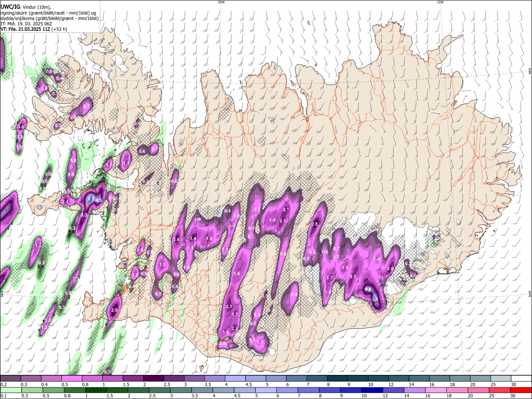Click the dark plum snow swatch between 2 and 2.5
Viewport: 532px width, 399px height.
pos(153,378)
